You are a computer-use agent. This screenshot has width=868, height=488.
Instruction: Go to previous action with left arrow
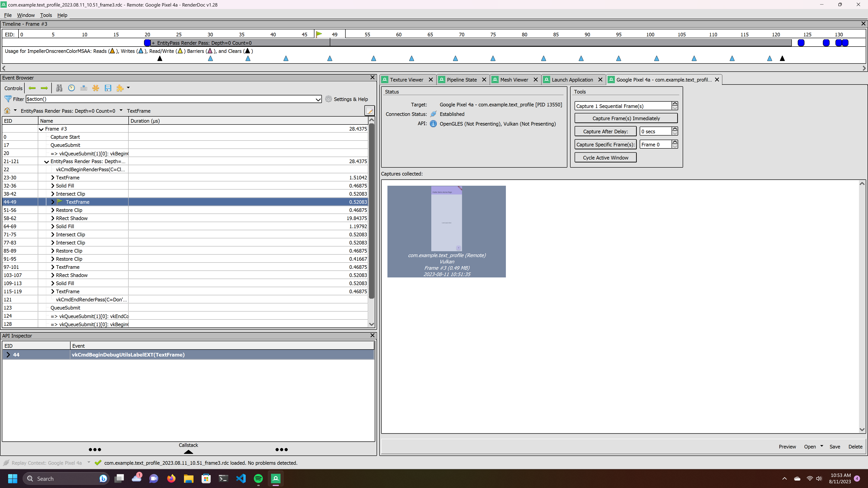32,88
